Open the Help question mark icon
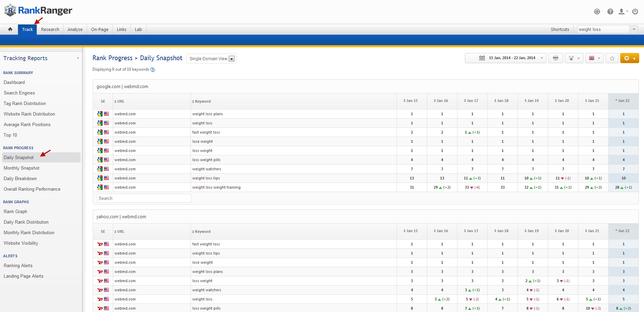 610,12
